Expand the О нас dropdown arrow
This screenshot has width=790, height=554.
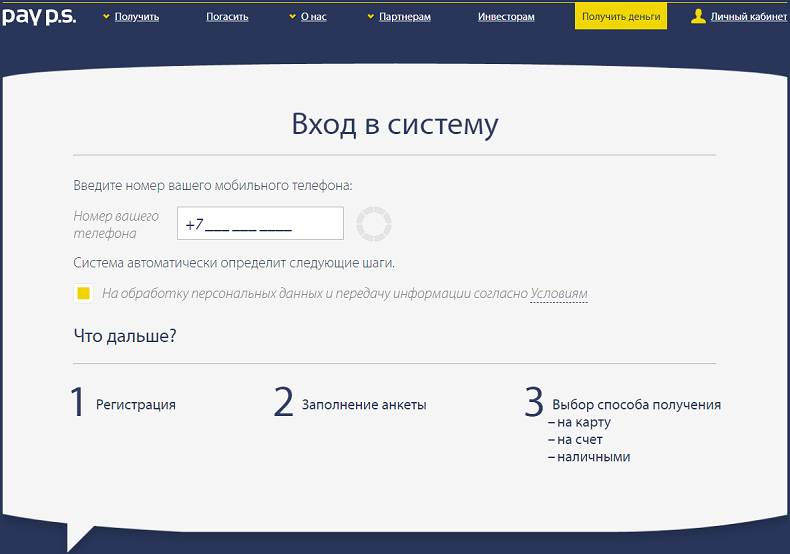tap(293, 17)
